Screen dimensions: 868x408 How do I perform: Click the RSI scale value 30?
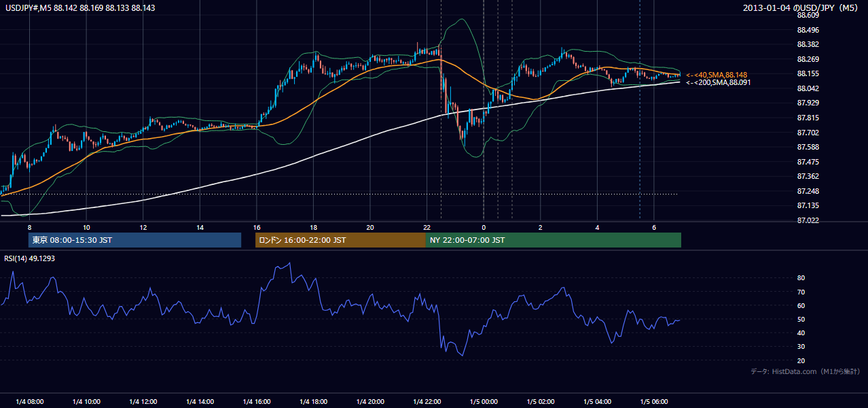pos(801,347)
